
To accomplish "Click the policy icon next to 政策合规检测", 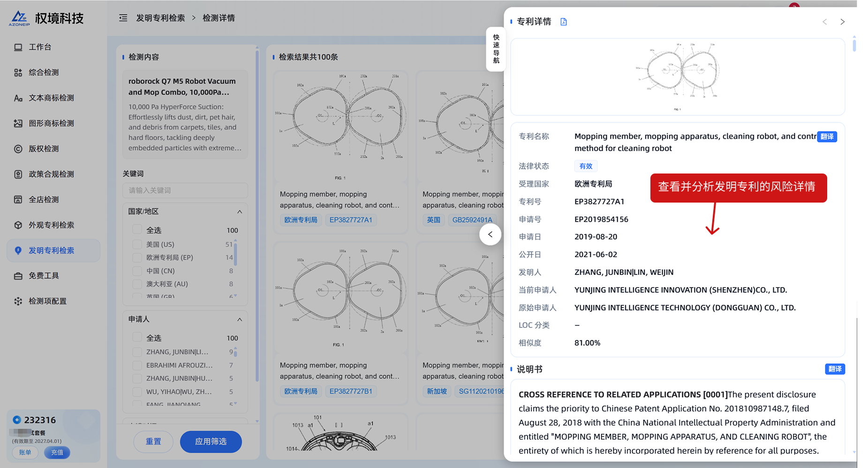I will tap(18, 174).
